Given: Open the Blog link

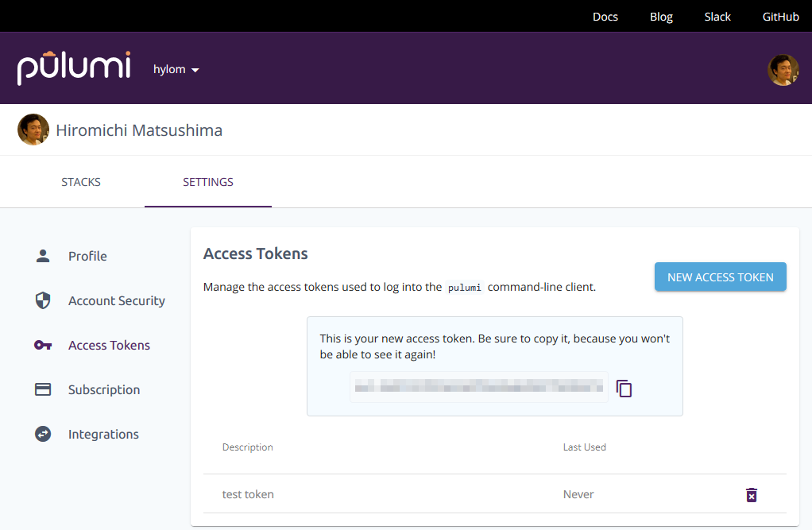Looking at the screenshot, I should (661, 17).
